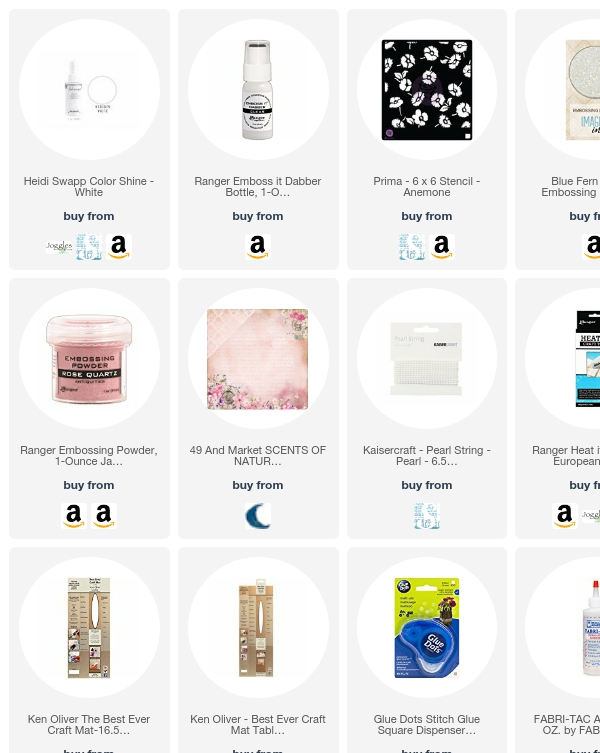Click Amazon icon under Ranger Heat it tool
This screenshot has width=600, height=753.
[564, 516]
